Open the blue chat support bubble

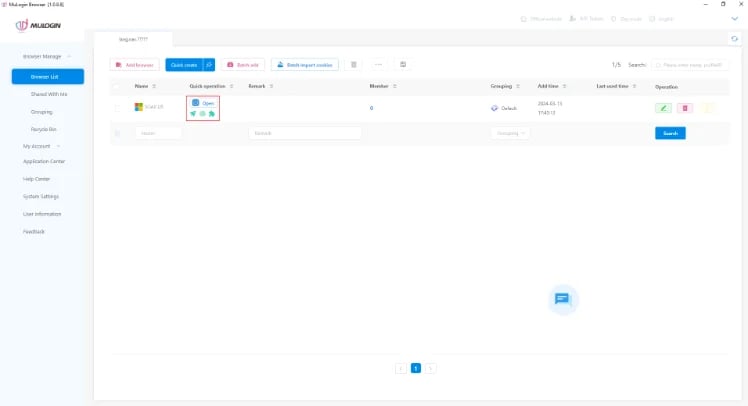(x=562, y=299)
